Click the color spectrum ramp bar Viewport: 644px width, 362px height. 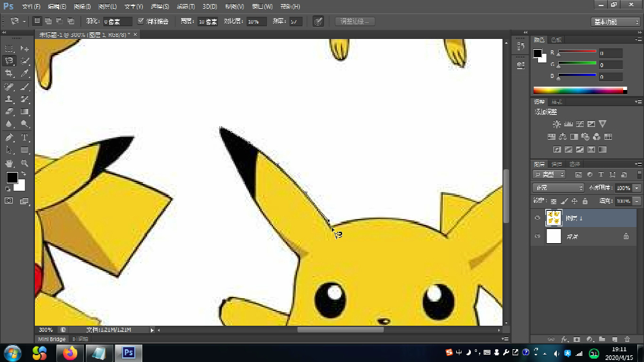coord(579,90)
